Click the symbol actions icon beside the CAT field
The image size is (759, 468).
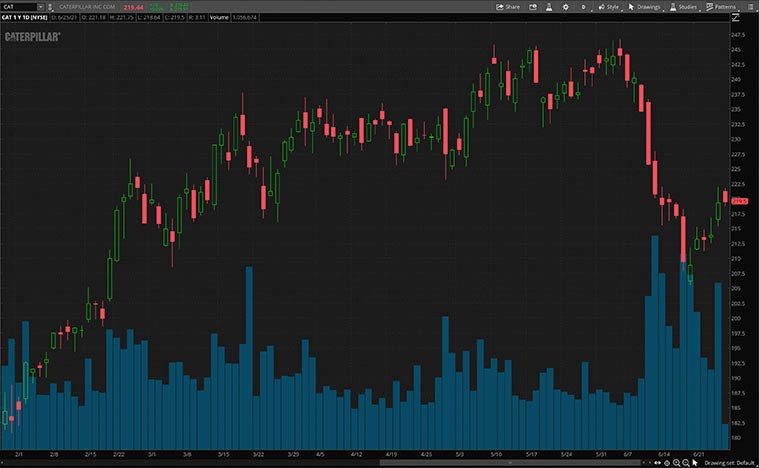point(52,6)
